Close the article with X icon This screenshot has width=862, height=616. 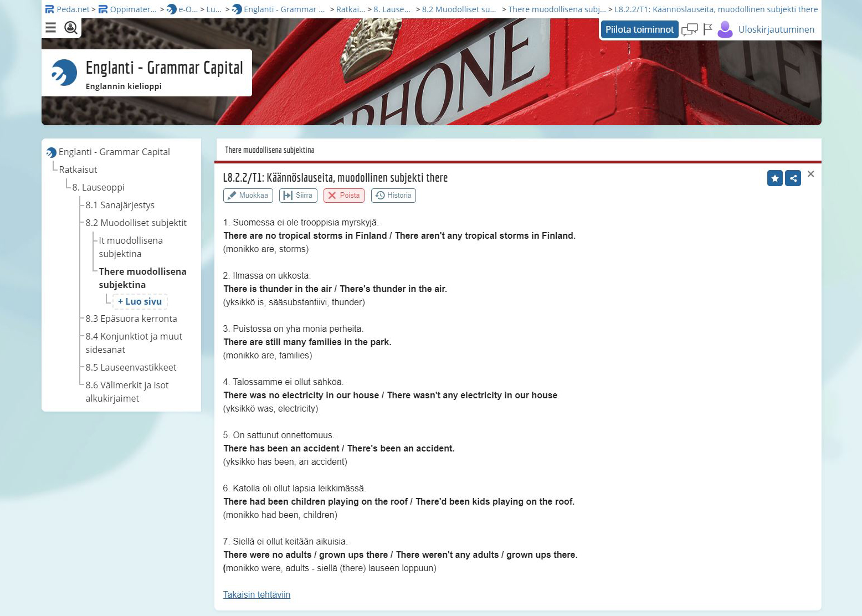[810, 174]
